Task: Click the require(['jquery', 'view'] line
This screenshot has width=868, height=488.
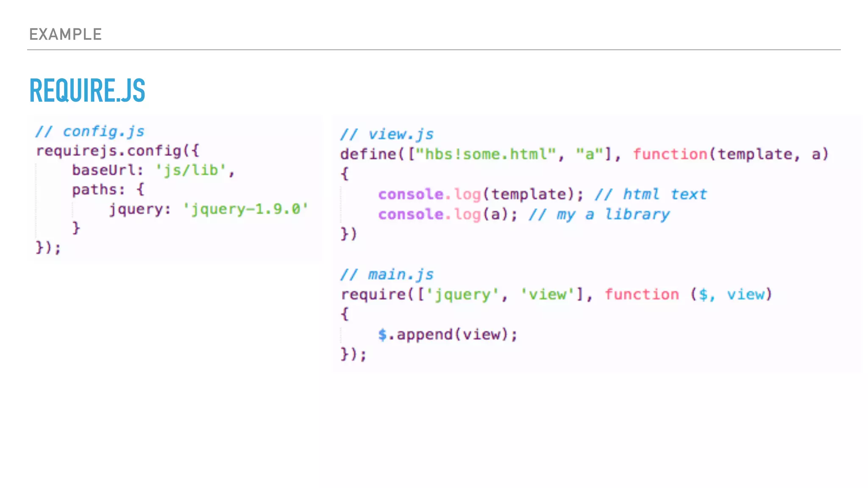Action: click(x=556, y=294)
